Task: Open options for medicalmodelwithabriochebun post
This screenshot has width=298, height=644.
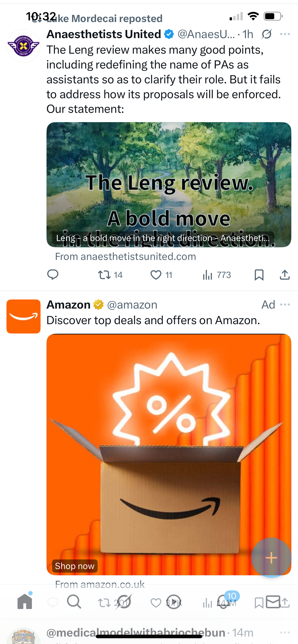Action: coord(285,632)
